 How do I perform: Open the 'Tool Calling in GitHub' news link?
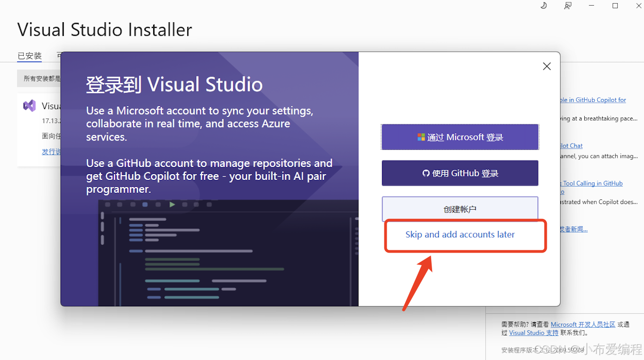[x=592, y=183]
